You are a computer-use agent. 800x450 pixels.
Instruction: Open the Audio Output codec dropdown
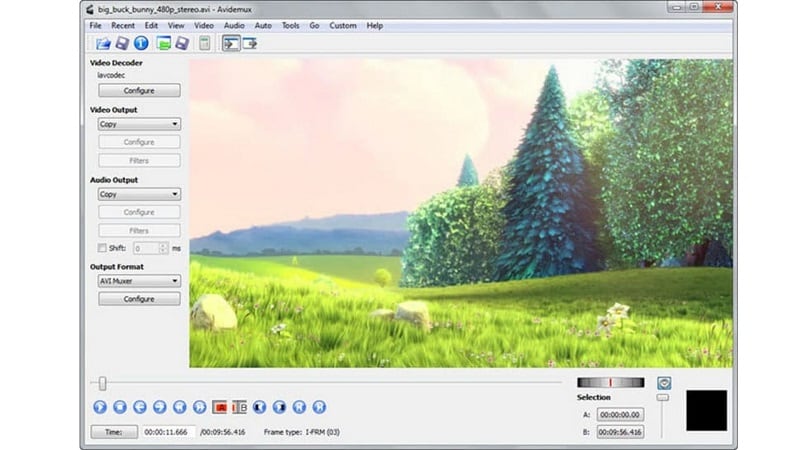coord(139,194)
